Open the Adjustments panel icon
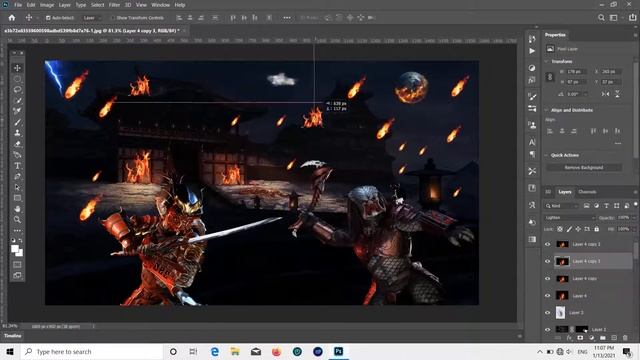 pyautogui.click(x=532, y=68)
